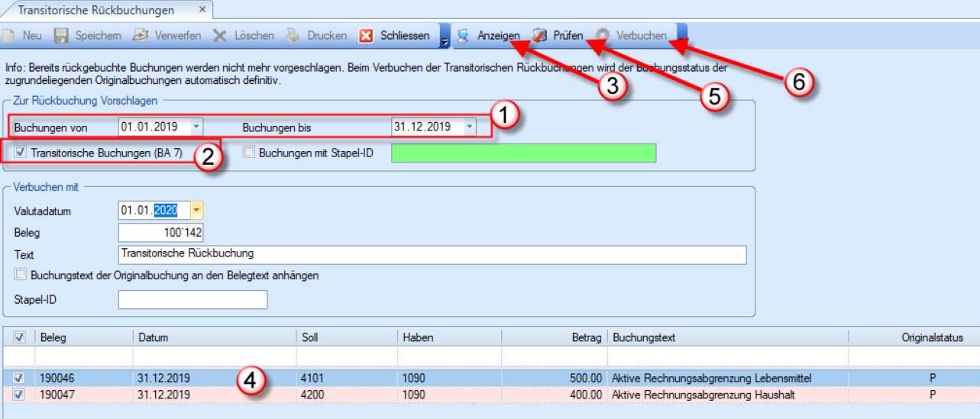Sort by the Betrag column header
The width and height of the screenshot is (980, 419).
555,337
